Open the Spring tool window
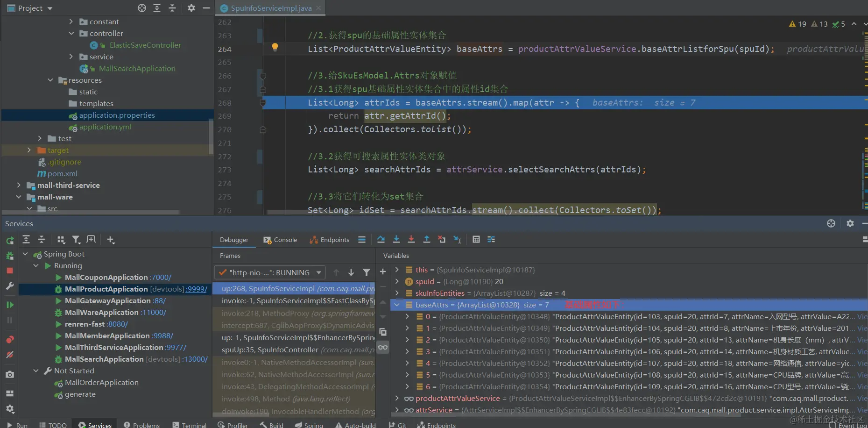The width and height of the screenshot is (868, 428). [309, 424]
